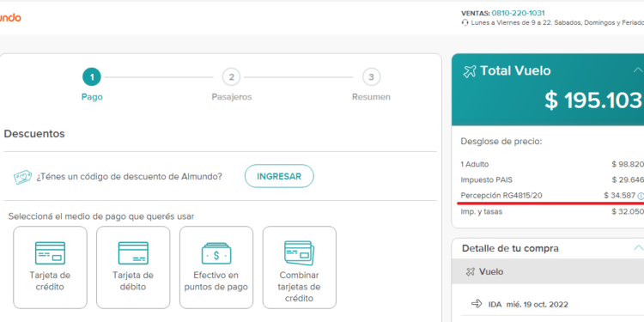Click the IDA mié. 19 oct. 2022 text

(x=528, y=304)
